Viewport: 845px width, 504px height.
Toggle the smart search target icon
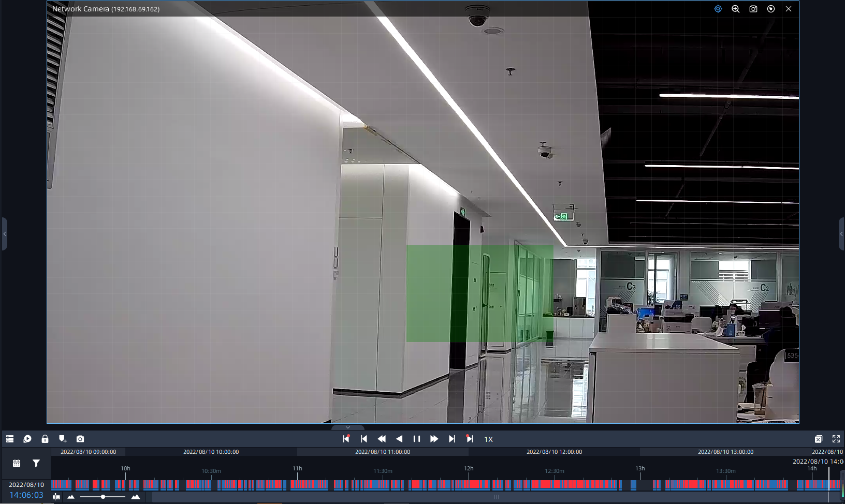click(x=718, y=9)
